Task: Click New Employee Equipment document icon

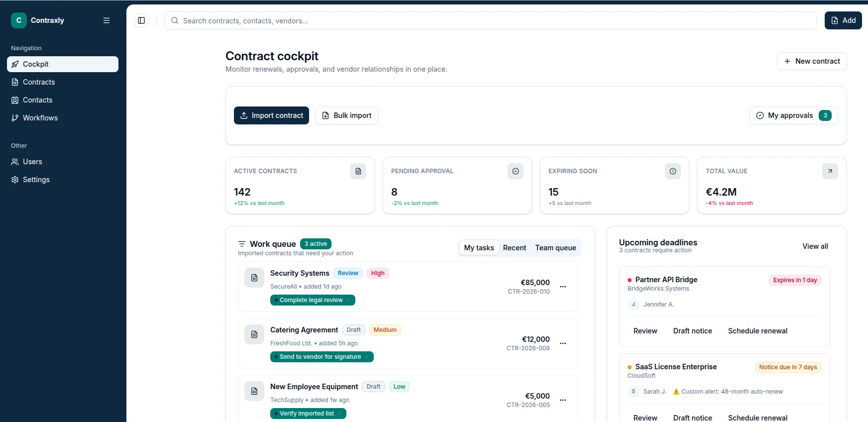Action: [254, 391]
